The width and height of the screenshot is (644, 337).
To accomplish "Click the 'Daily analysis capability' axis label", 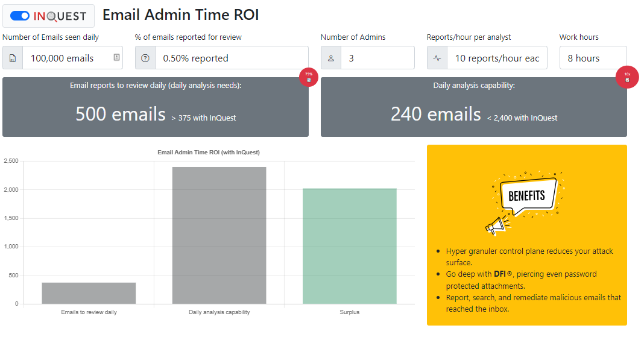I will coord(219,312).
